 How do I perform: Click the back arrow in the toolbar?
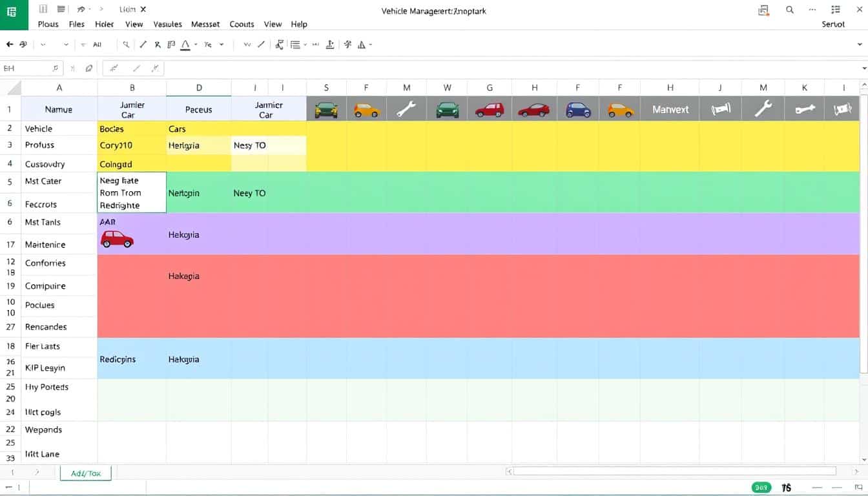[x=9, y=45]
